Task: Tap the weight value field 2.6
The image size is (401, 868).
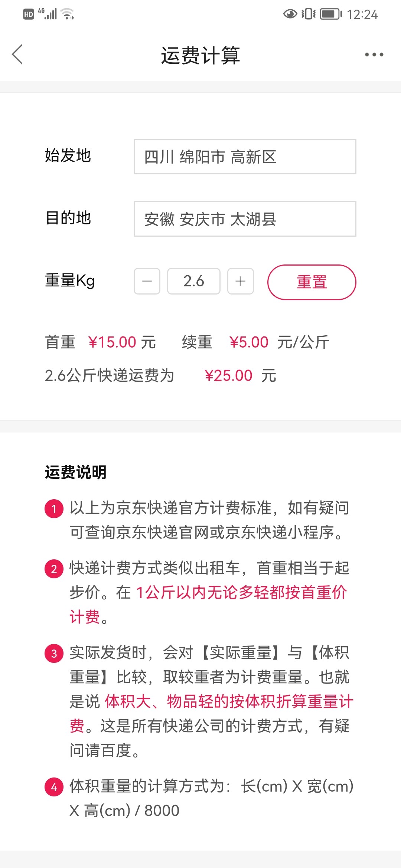Action: point(194,281)
